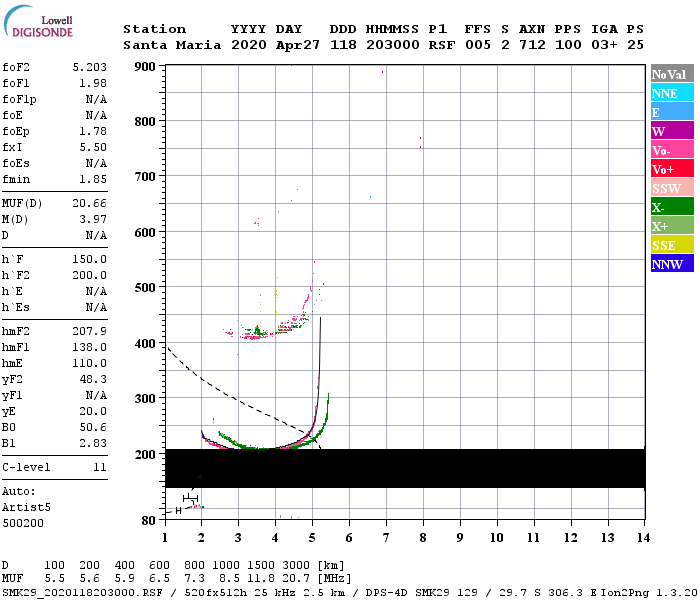Click the foF2 value 5.203
This screenshot has height=600, width=700.
click(x=90, y=67)
